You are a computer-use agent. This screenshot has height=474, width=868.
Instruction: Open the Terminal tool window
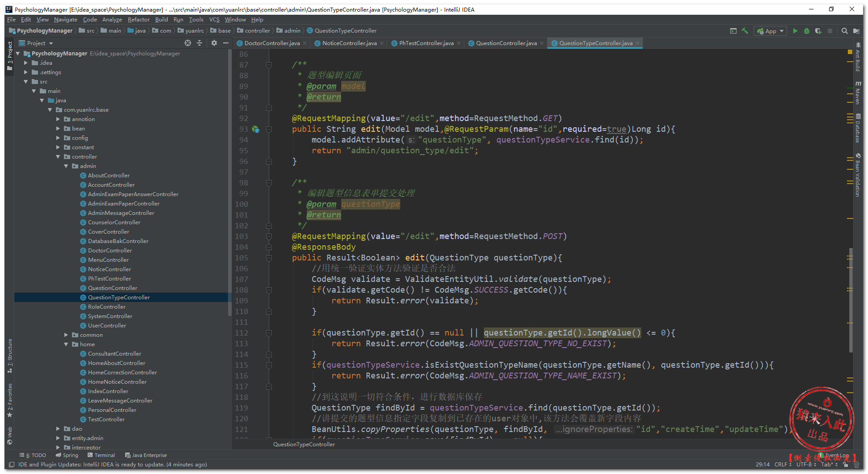(x=102, y=455)
